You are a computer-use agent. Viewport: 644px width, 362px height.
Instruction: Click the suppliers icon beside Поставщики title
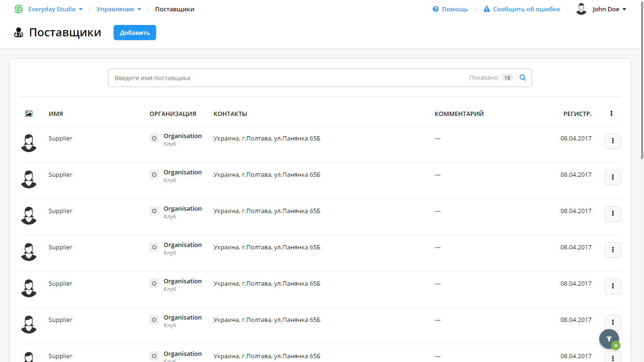point(19,33)
